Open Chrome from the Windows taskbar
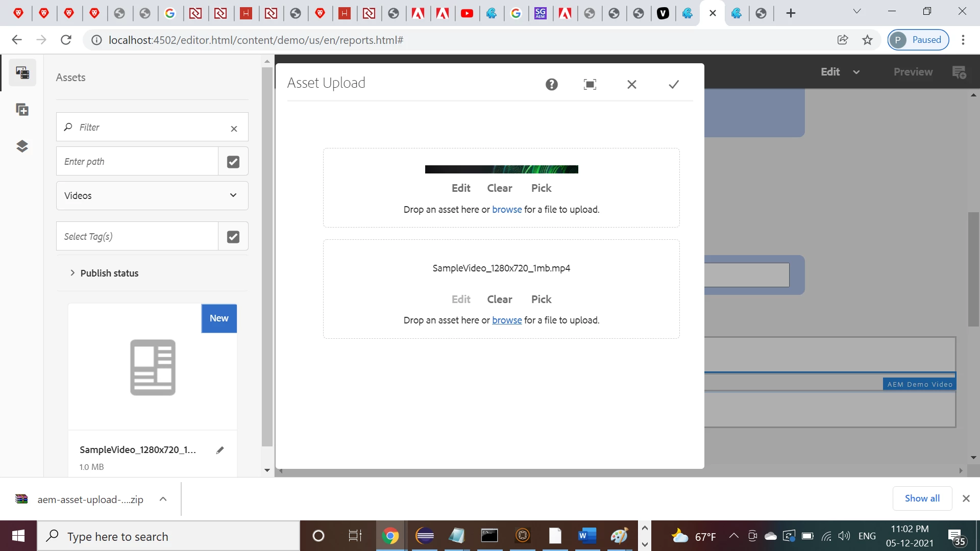Viewport: 980px width, 551px height. pos(390,536)
